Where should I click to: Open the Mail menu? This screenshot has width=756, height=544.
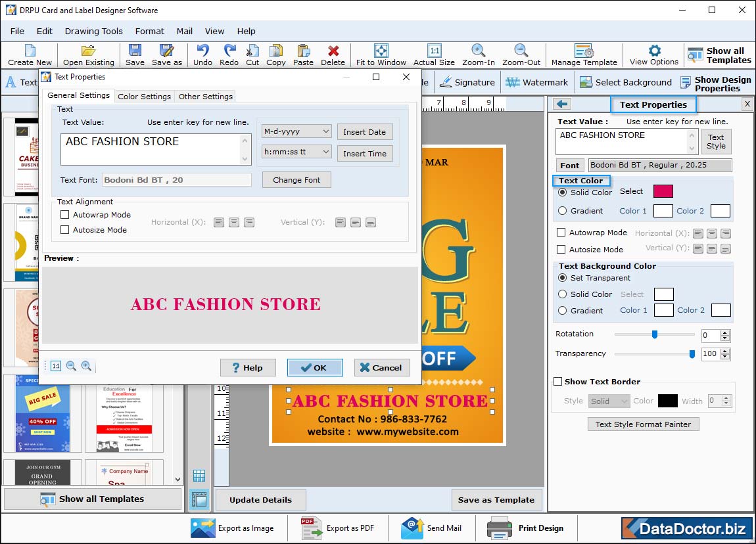184,31
